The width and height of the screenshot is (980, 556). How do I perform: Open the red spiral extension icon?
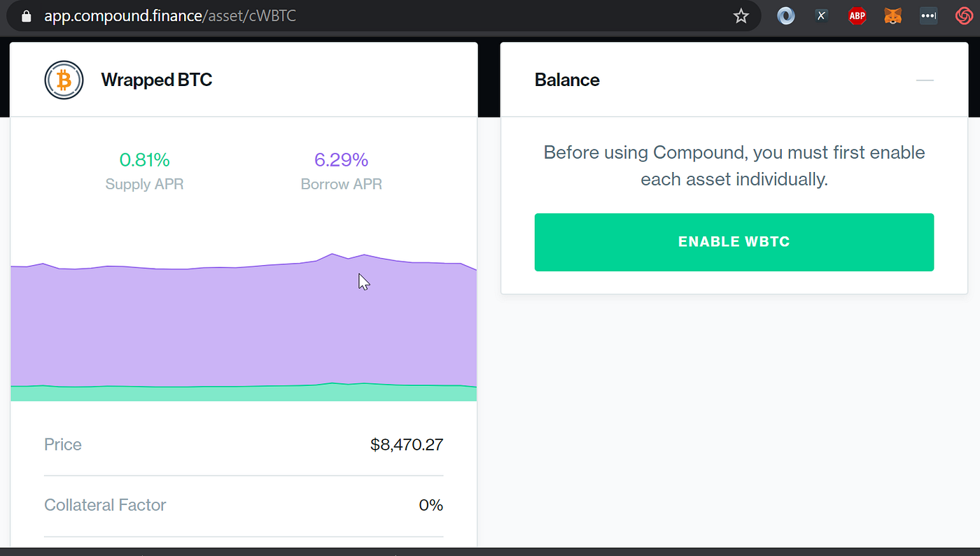964,15
